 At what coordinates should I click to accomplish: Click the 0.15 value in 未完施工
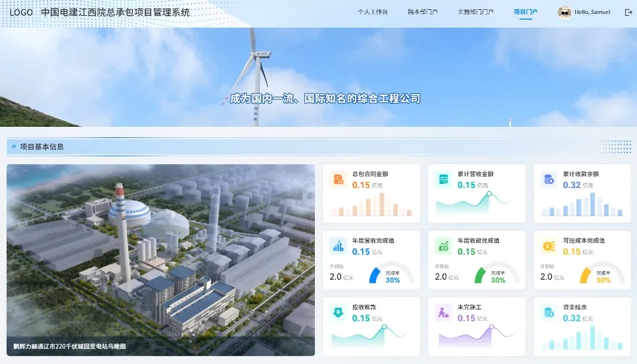(x=466, y=318)
